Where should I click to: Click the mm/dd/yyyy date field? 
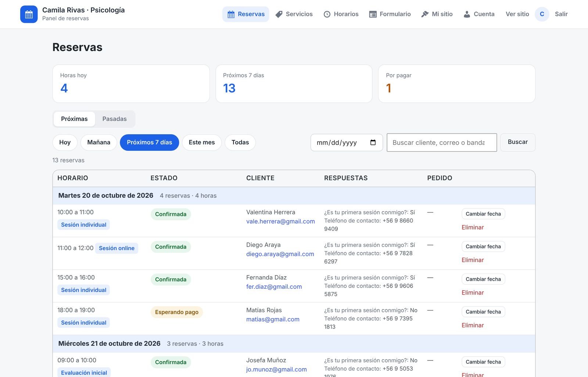pyautogui.click(x=347, y=142)
